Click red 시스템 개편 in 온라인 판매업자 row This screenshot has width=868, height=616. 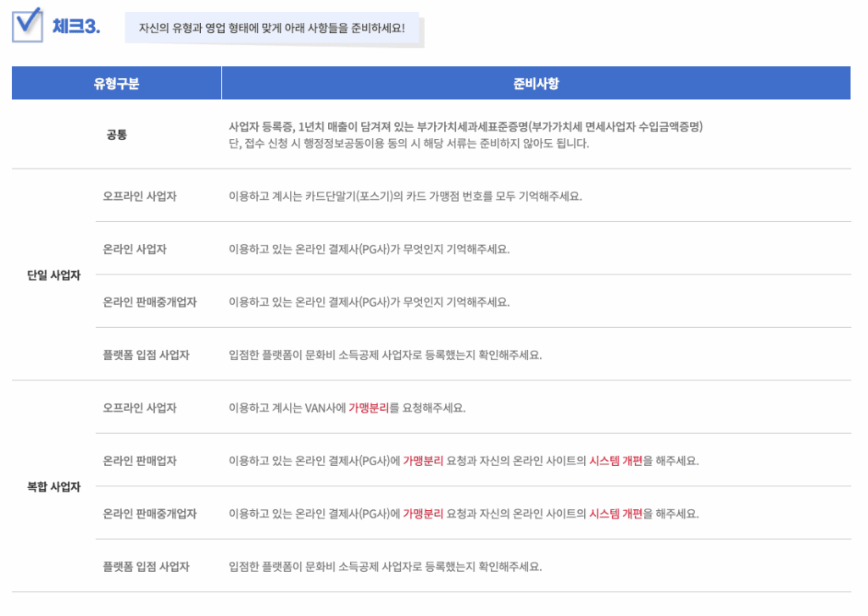[615, 460]
